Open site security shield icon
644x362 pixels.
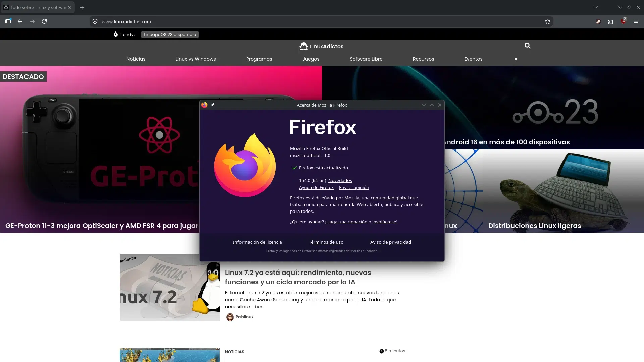coord(95,21)
